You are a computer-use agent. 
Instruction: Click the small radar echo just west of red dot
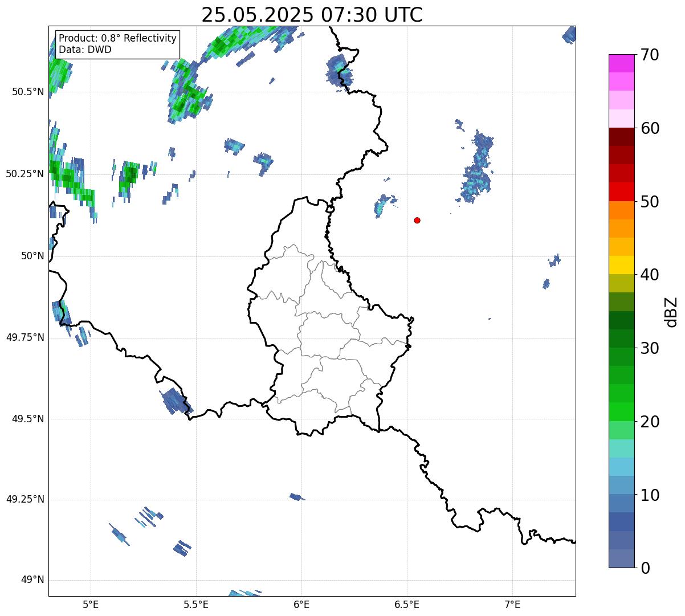pos(383,206)
